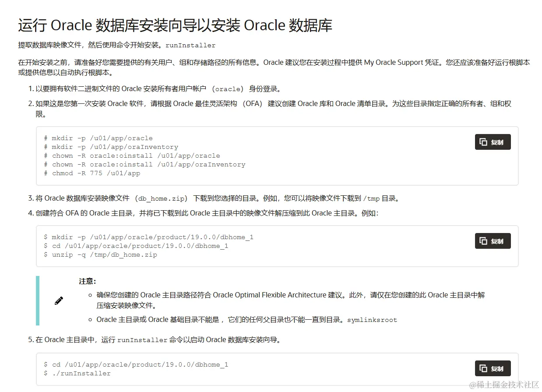This screenshot has height=392, width=542.
Task: Click the '$ unzip -q /tmp/db_home.zip' line
Action: coord(100,254)
